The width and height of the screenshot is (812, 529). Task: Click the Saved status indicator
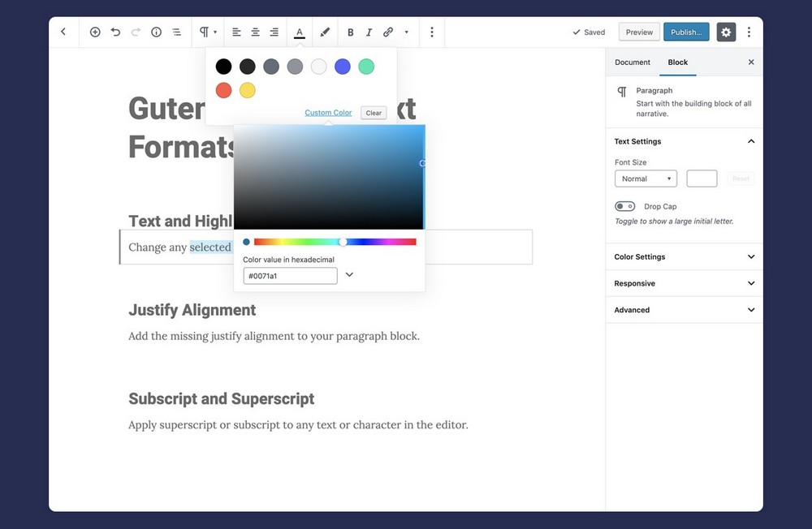tap(589, 32)
